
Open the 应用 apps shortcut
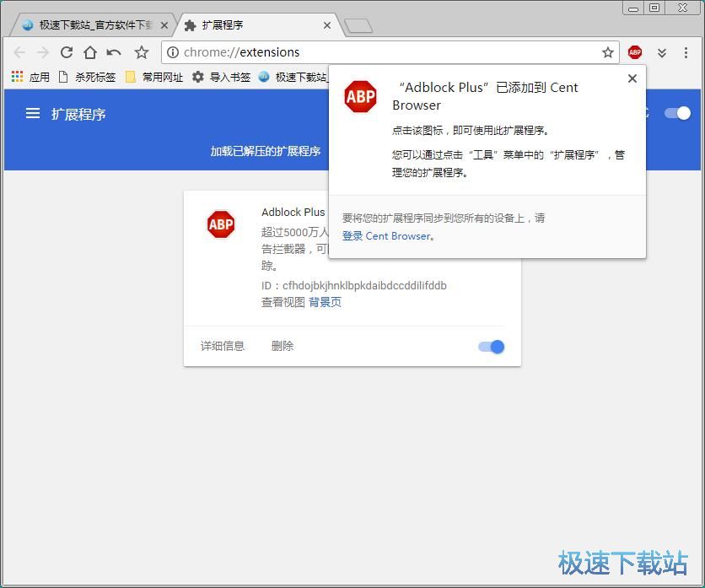click(x=30, y=77)
